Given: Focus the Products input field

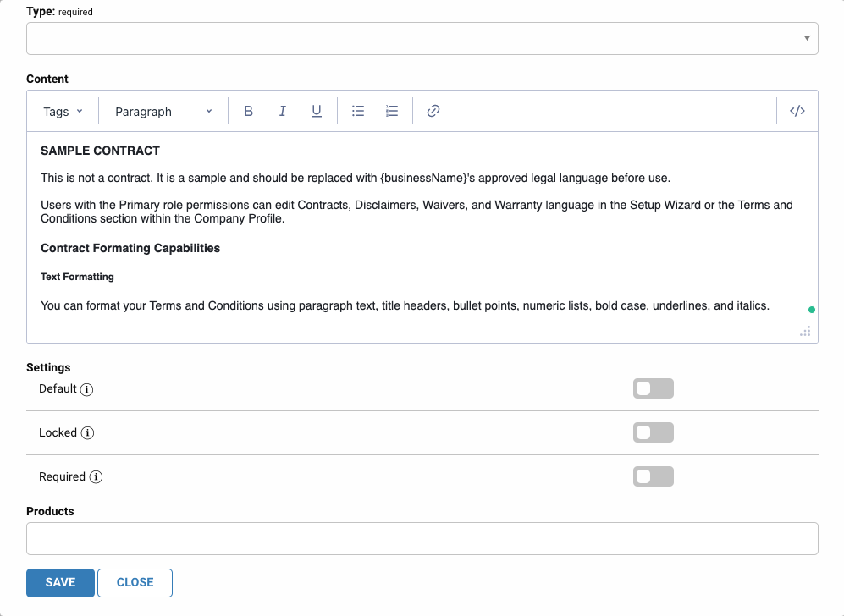Looking at the screenshot, I should 422,538.
